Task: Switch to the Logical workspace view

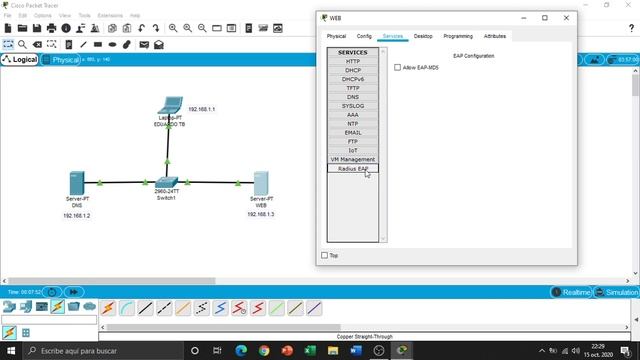Action: pos(20,60)
